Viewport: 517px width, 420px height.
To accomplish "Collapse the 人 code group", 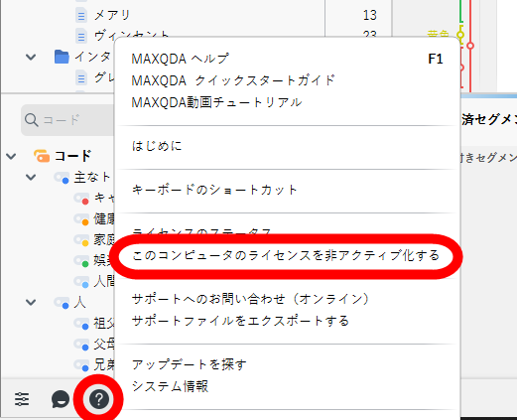I will point(31,302).
